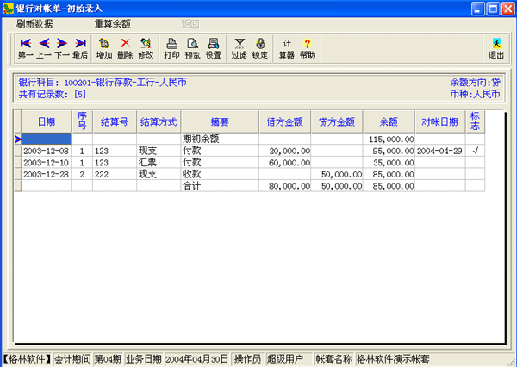Open the 重算余额 menu
This screenshot has width=517, height=367.
pos(113,24)
